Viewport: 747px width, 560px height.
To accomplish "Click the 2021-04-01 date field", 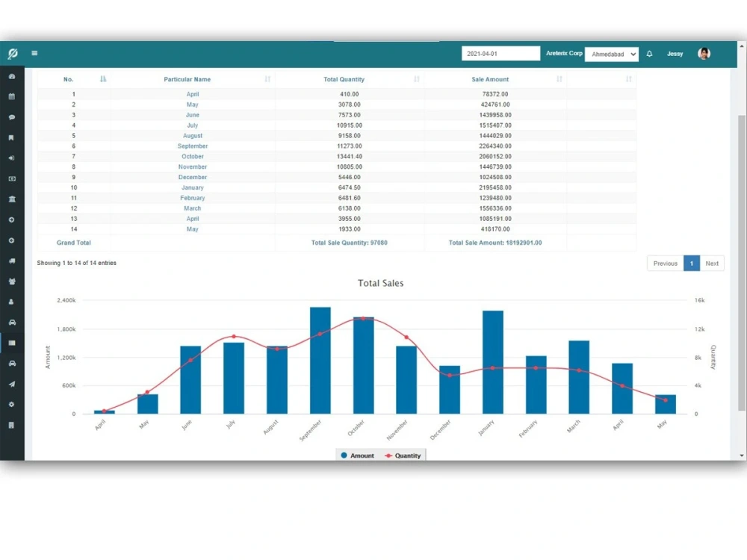I will click(x=500, y=54).
